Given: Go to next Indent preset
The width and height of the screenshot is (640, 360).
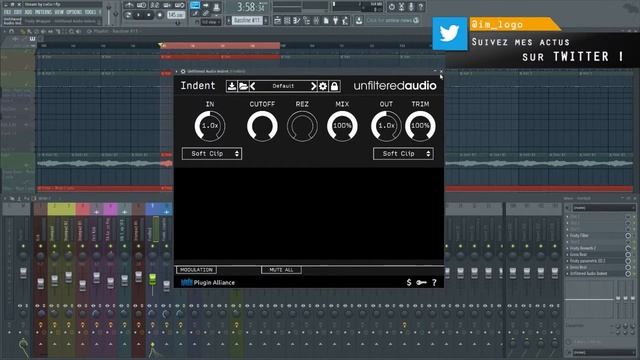Looking at the screenshot, I should pos(313,86).
